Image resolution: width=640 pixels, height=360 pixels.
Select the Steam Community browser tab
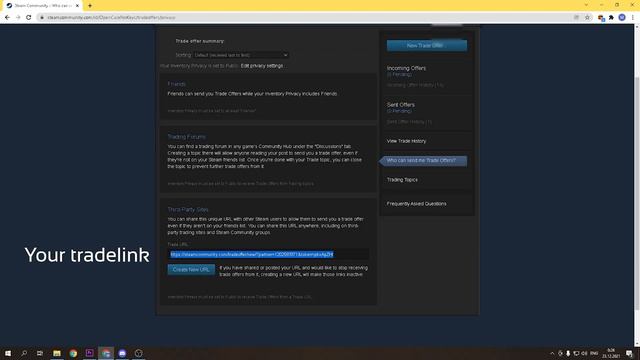pos(43,6)
